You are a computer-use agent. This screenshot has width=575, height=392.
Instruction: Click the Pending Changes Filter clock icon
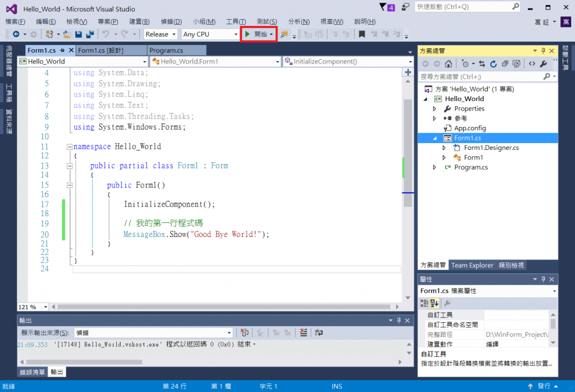(465, 63)
